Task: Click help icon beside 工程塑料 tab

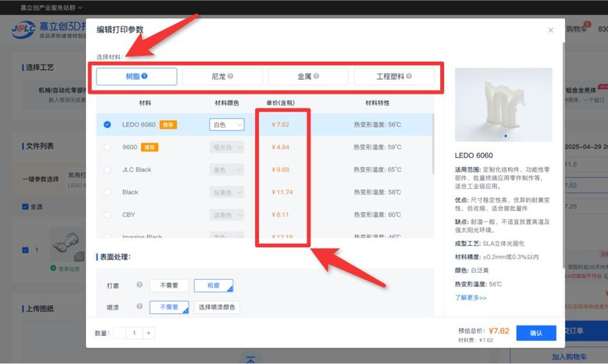Action: point(409,76)
